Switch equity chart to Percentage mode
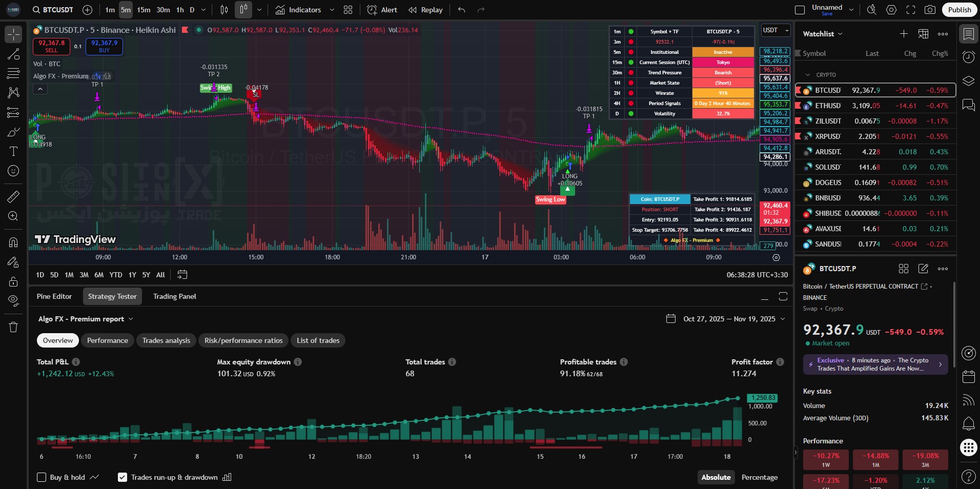Viewport: 980px width, 489px height. tap(759, 477)
